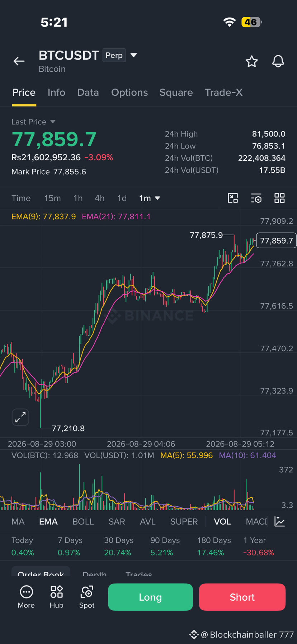Tap the MA(10) volume label
This screenshot has width=297, height=644.
pyautogui.click(x=247, y=455)
